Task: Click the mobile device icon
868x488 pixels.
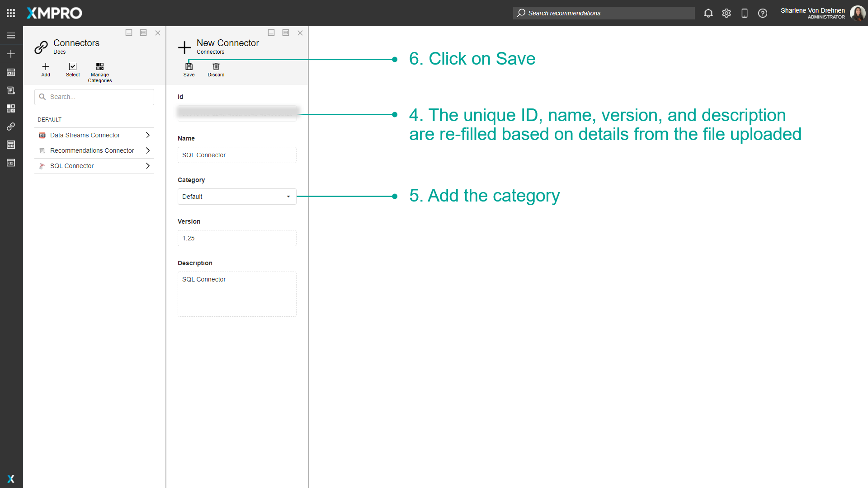Action: pos(744,13)
